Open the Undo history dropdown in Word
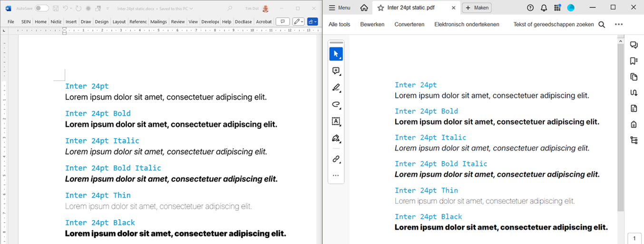The width and height of the screenshot is (644, 244). [71, 9]
